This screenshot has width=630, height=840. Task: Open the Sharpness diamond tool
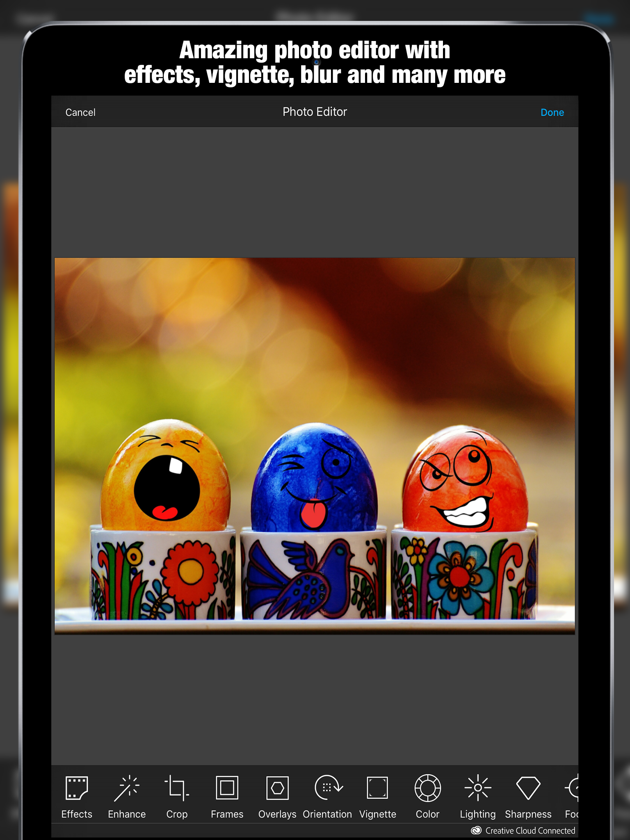pos(528,796)
